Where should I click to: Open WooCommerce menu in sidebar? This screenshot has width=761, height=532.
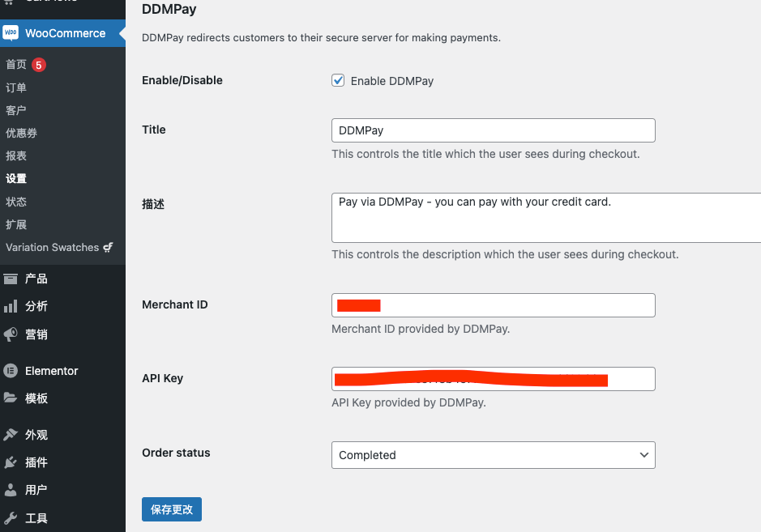62,33
